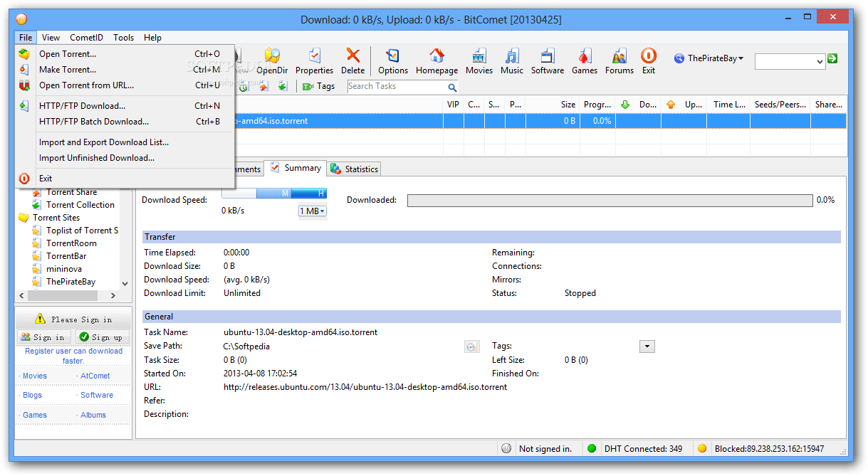Image resolution: width=868 pixels, height=476 pixels.
Task: Click the sign-in status icon in the status bar
Action: point(506,448)
